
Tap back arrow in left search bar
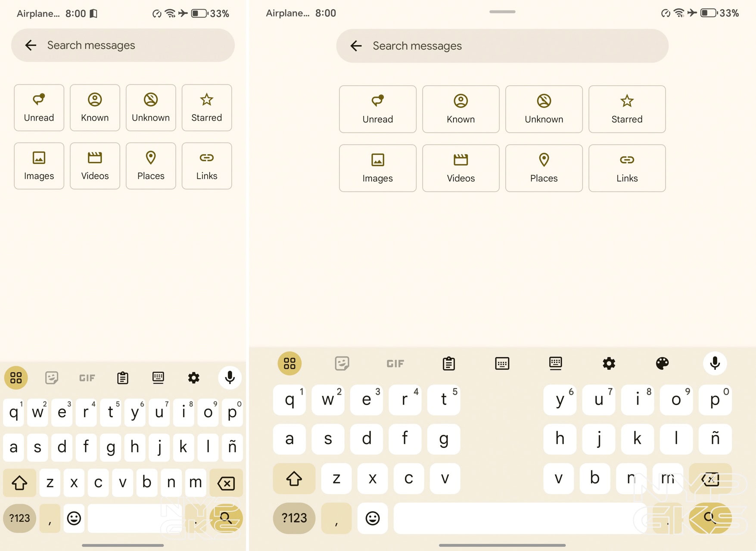pyautogui.click(x=31, y=45)
